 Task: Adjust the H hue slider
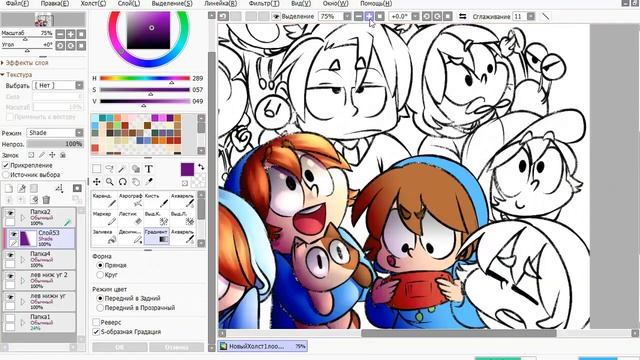click(145, 78)
